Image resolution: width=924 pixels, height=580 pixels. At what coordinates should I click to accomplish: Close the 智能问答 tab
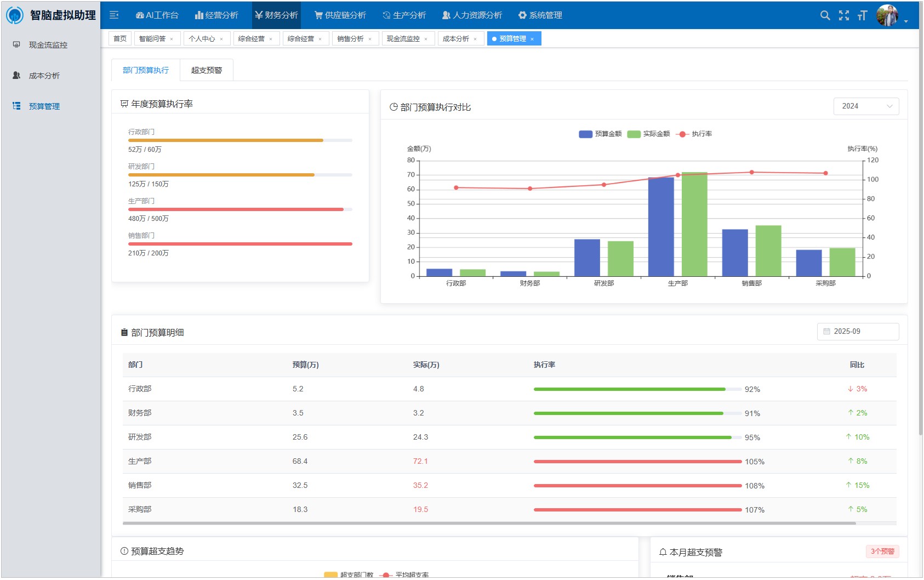click(172, 39)
